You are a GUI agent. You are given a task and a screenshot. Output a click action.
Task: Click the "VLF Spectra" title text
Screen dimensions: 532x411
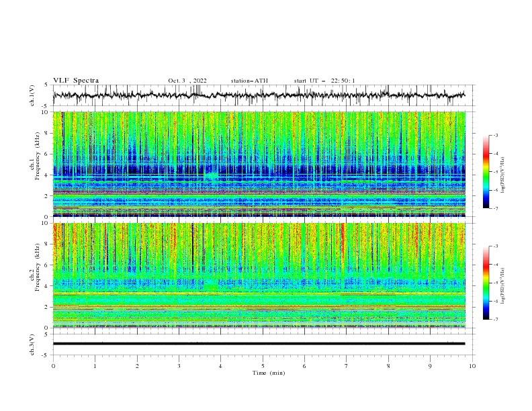(x=76, y=81)
